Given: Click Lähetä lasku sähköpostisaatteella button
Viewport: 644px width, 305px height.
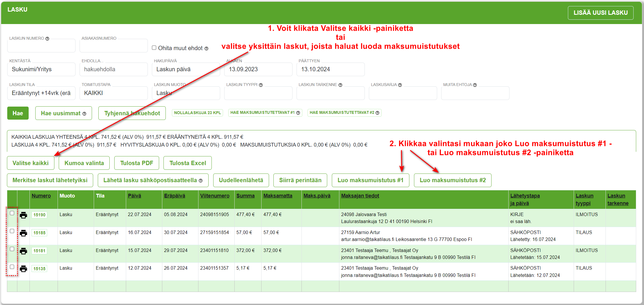Looking at the screenshot, I should pyautogui.click(x=153, y=180).
